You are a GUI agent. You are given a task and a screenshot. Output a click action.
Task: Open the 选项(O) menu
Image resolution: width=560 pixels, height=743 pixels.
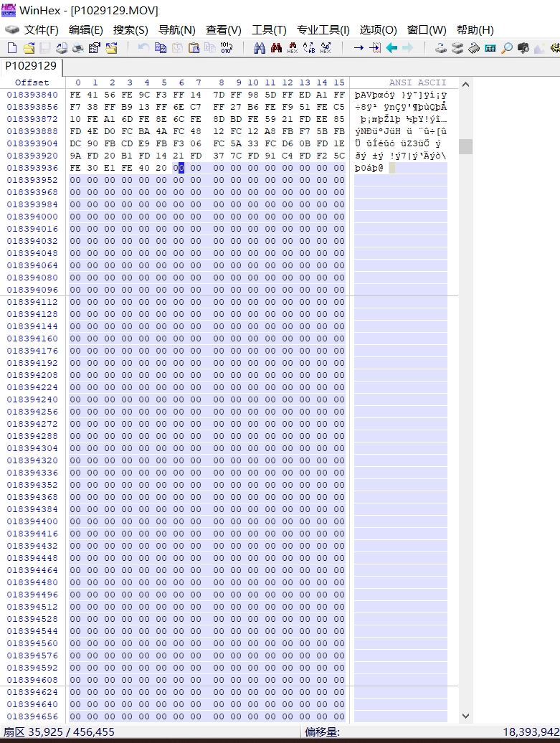tap(378, 30)
